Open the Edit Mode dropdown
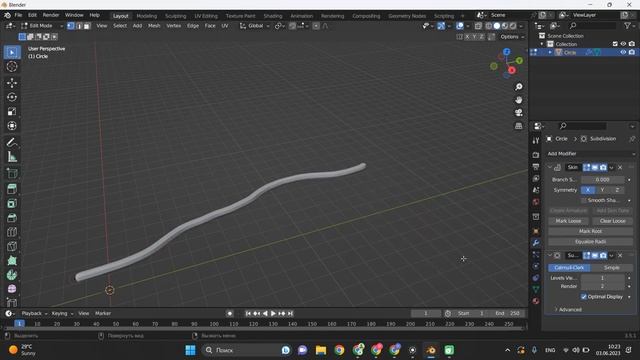 [42, 26]
